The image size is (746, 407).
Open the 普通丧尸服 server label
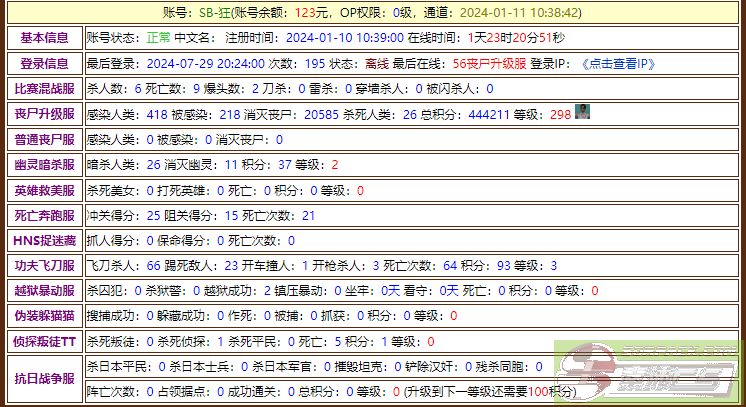45,139
